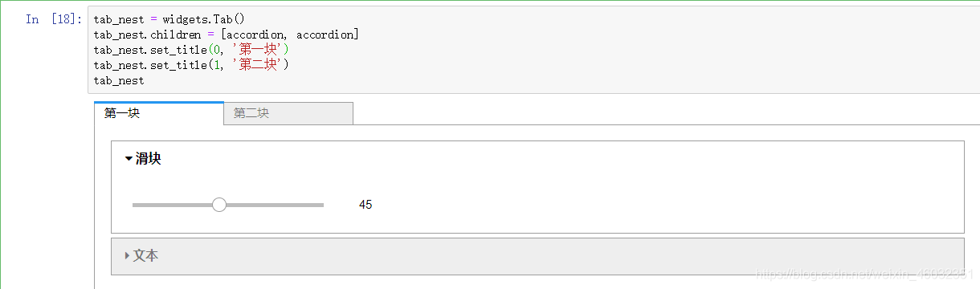Click the red '第二块' string in code

click(x=257, y=65)
